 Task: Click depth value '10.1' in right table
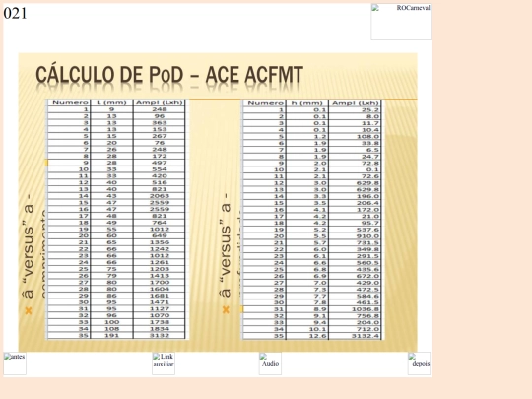(318, 329)
